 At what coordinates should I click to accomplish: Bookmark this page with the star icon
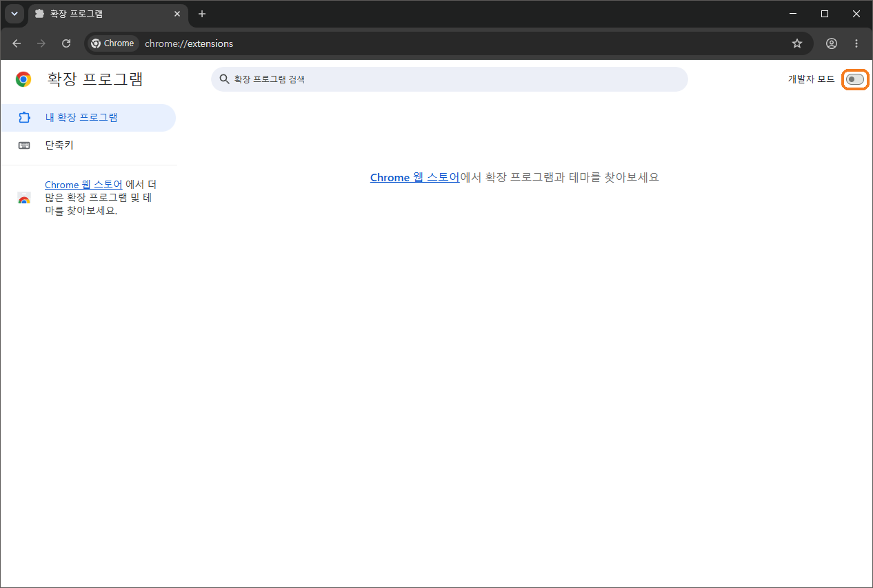tap(797, 43)
